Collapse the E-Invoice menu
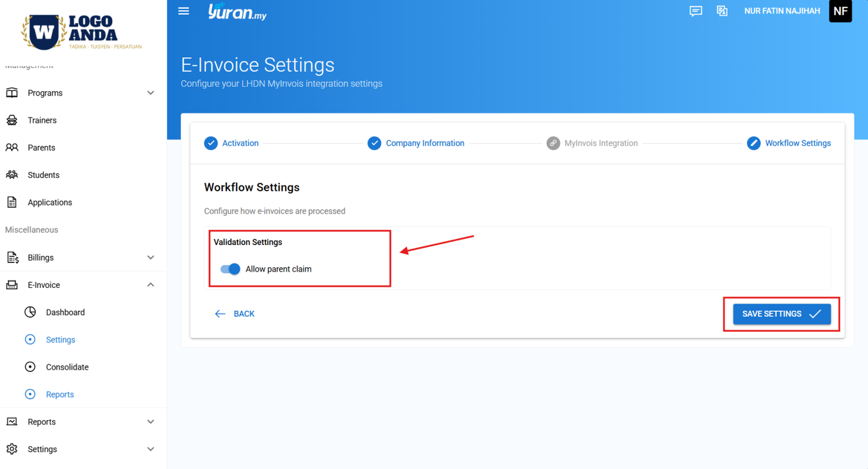Image resolution: width=868 pixels, height=469 pixels. click(x=151, y=285)
